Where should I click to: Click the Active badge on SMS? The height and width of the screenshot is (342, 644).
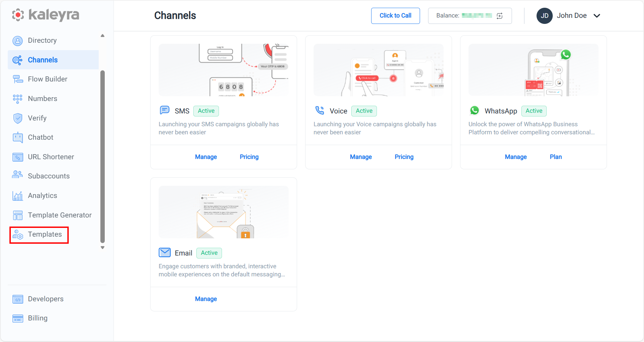206,111
